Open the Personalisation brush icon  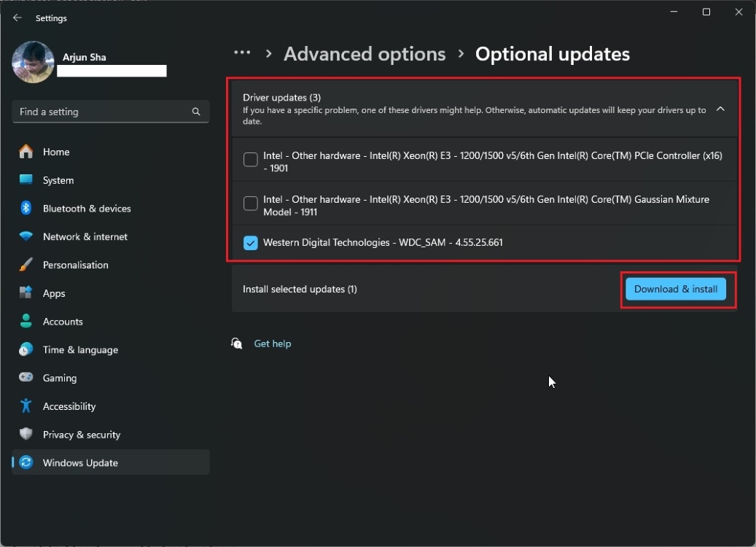(26, 265)
